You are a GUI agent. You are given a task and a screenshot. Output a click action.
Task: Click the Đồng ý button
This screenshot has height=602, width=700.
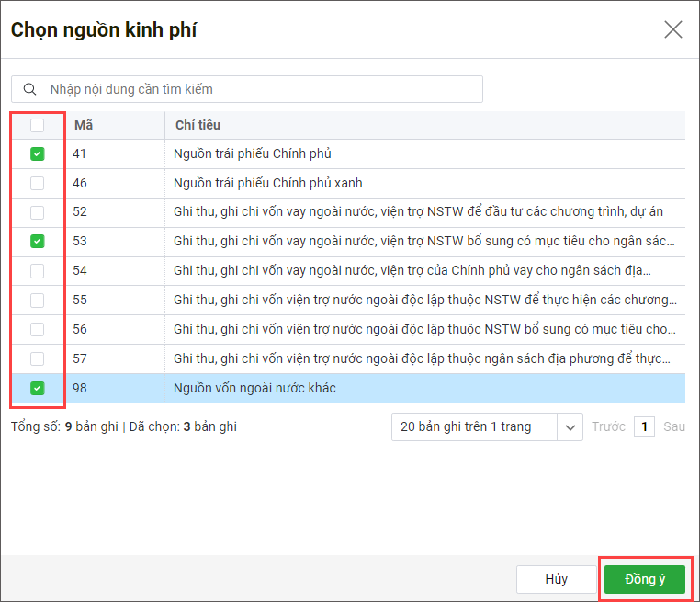pos(645,579)
